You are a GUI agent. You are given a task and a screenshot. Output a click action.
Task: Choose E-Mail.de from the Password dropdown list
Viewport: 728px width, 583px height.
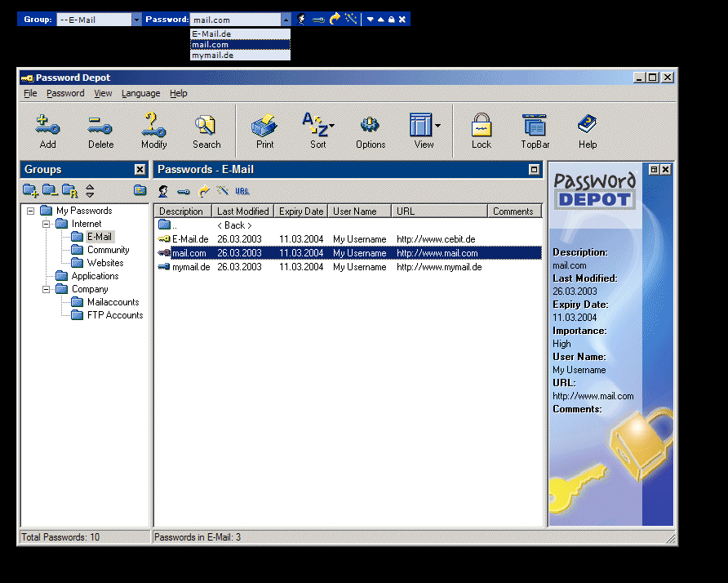tap(240, 34)
